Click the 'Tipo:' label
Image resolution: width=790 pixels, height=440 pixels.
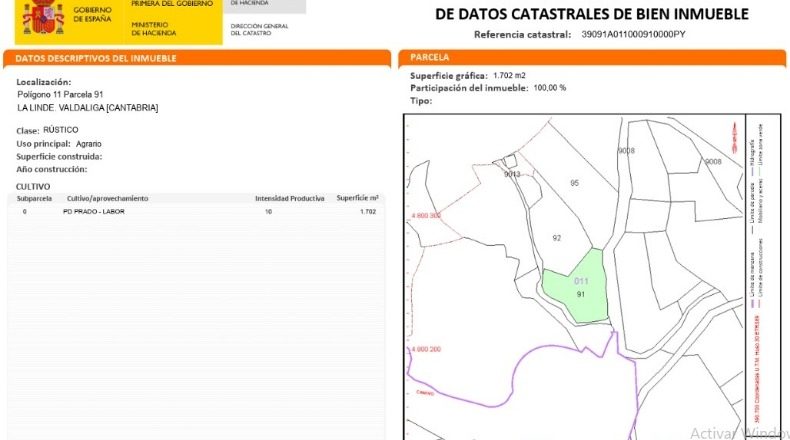click(421, 101)
